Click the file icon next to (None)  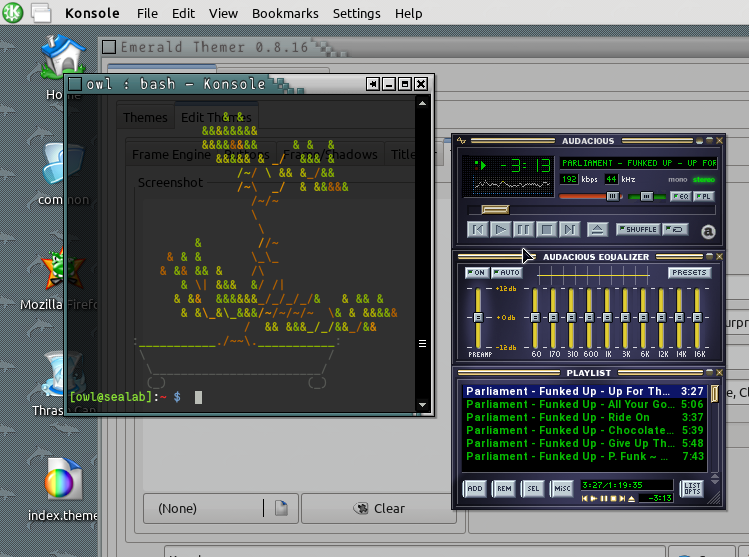[281, 508]
